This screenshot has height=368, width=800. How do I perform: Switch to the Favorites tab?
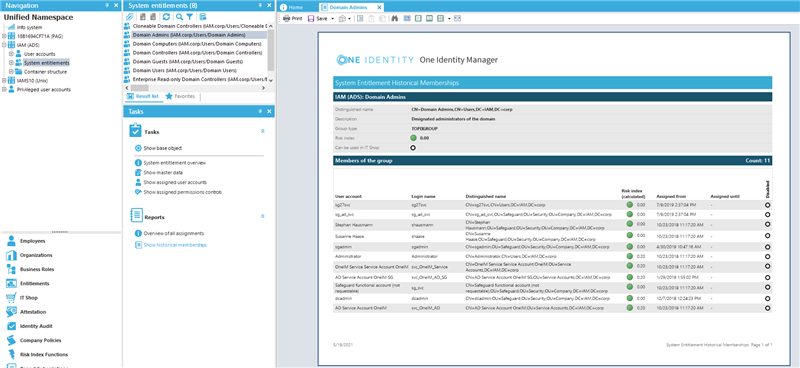[180, 96]
